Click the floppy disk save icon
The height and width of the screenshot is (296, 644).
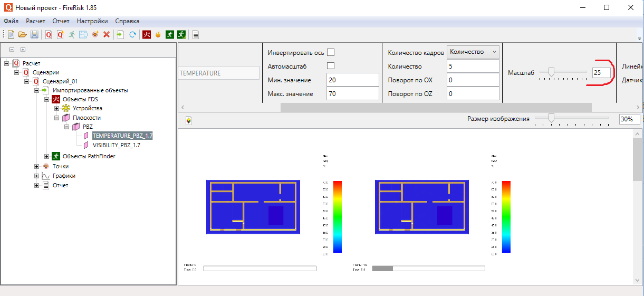[x=34, y=34]
